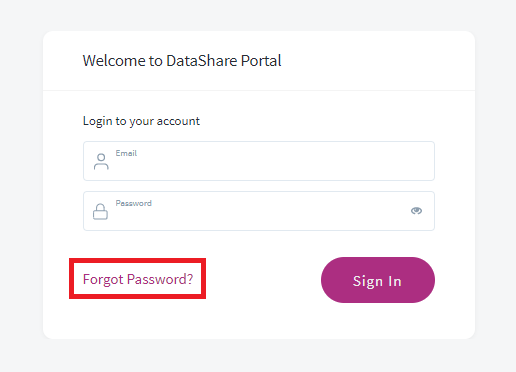
Task: Click the word Welcome in the heading
Action: tap(114, 61)
